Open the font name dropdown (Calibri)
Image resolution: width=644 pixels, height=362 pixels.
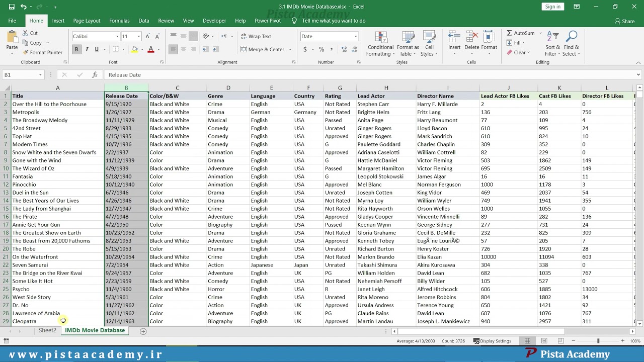(x=117, y=36)
